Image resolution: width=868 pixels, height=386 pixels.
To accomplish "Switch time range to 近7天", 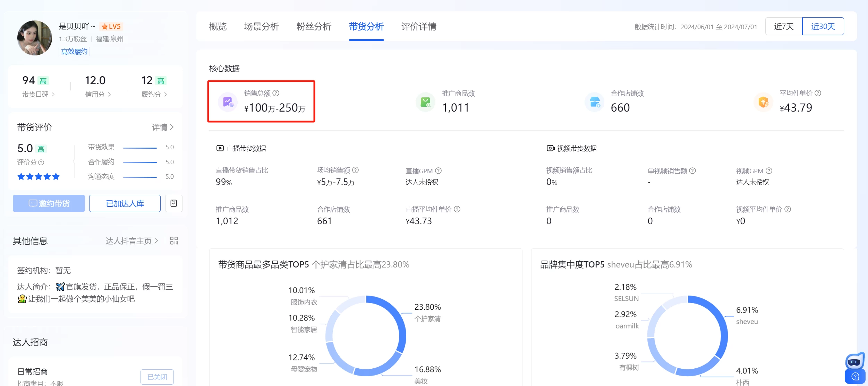I will (783, 26).
